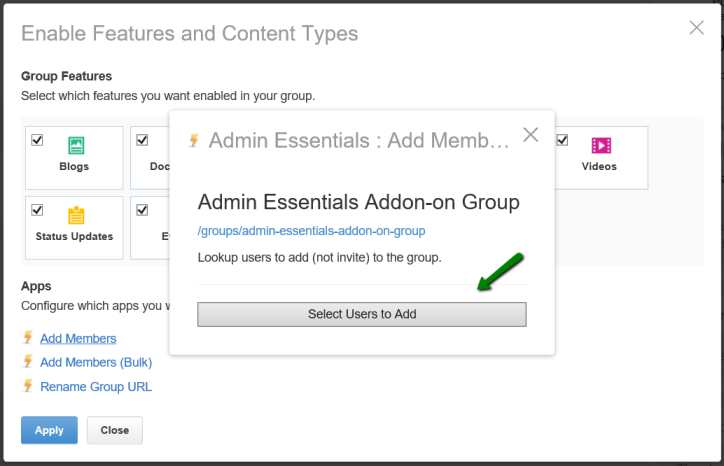Click the Blogs label text
Image resolution: width=724 pixels, height=466 pixels.
coord(74,166)
